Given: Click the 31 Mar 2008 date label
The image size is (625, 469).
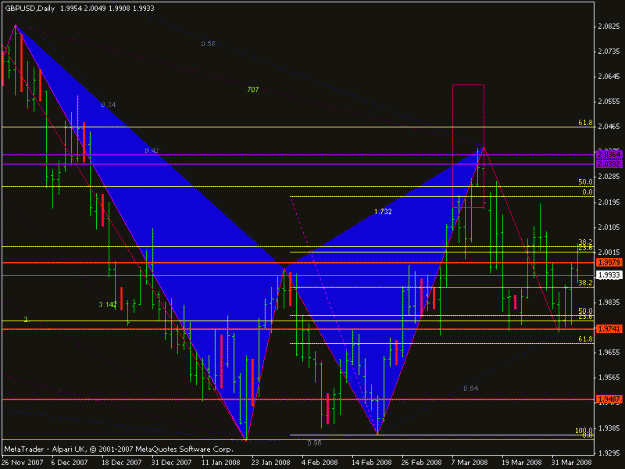Looking at the screenshot, I should coord(572,462).
